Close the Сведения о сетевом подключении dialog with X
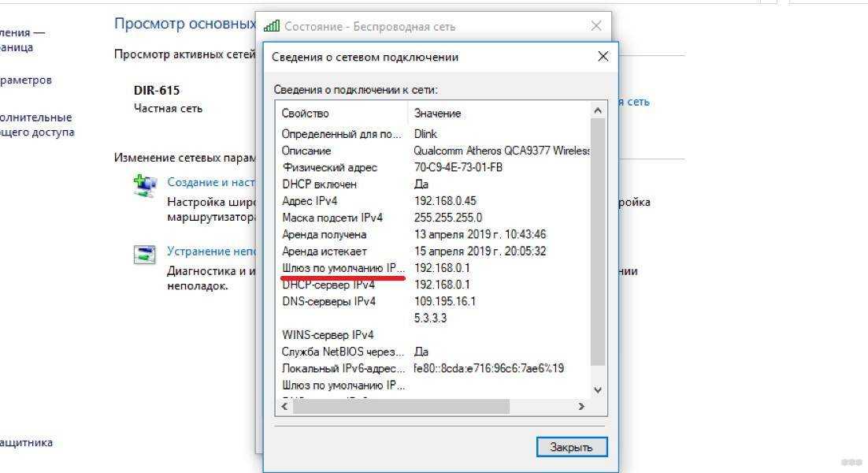Viewport: 868px width, 473px height. pos(603,57)
